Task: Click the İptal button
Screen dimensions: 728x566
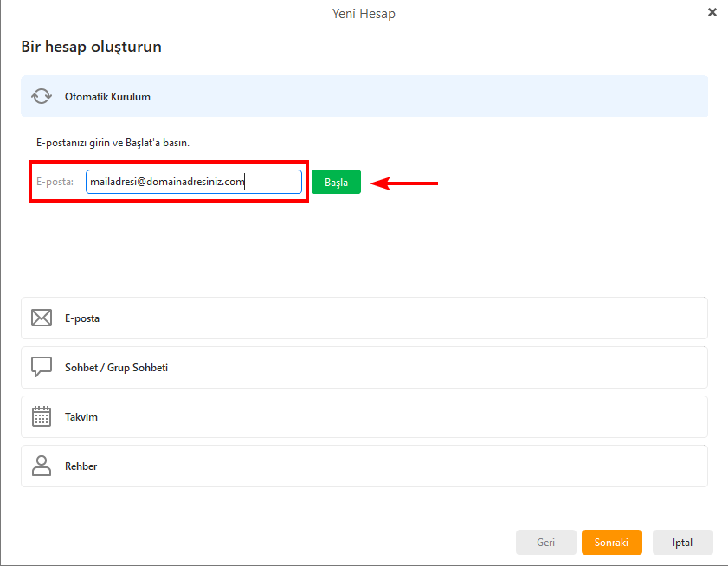Action: point(682,543)
